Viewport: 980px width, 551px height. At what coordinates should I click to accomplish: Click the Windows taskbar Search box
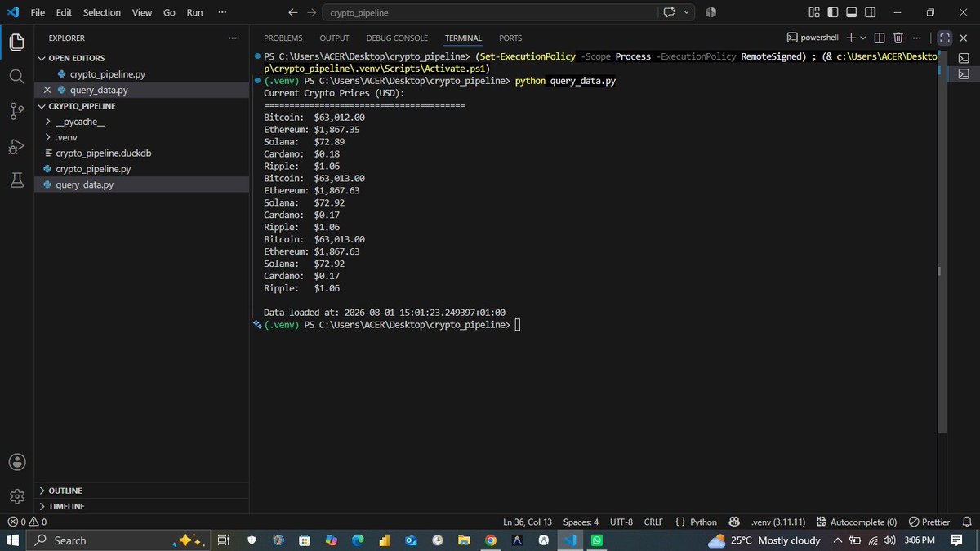point(118,540)
